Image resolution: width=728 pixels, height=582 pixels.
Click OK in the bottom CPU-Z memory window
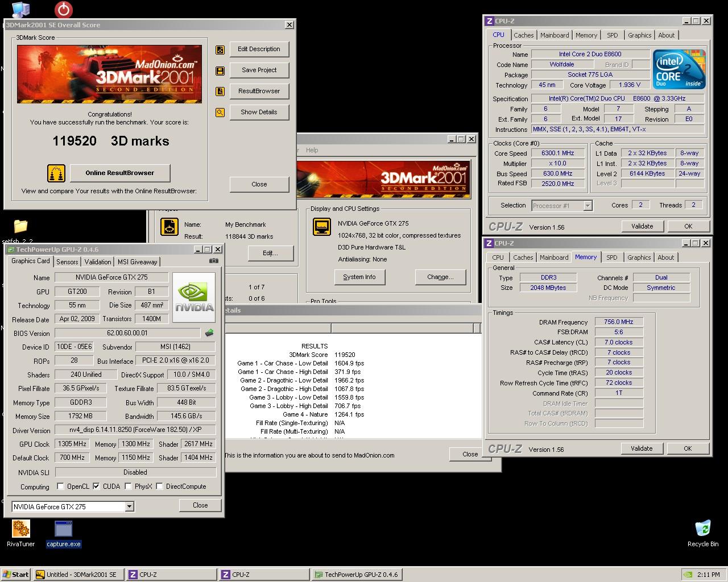click(x=688, y=448)
